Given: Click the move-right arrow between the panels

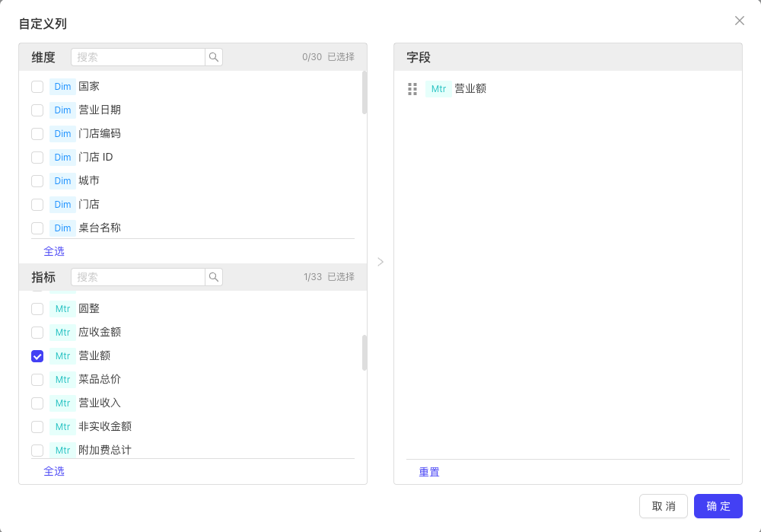Looking at the screenshot, I should point(380,262).
